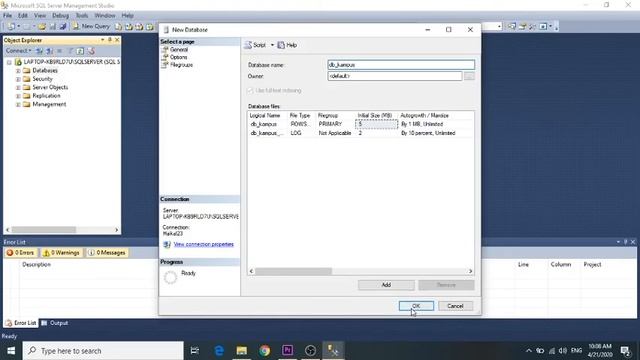640x360 pixels.
Task: Click the Save icon in main toolbar
Action: point(53,27)
